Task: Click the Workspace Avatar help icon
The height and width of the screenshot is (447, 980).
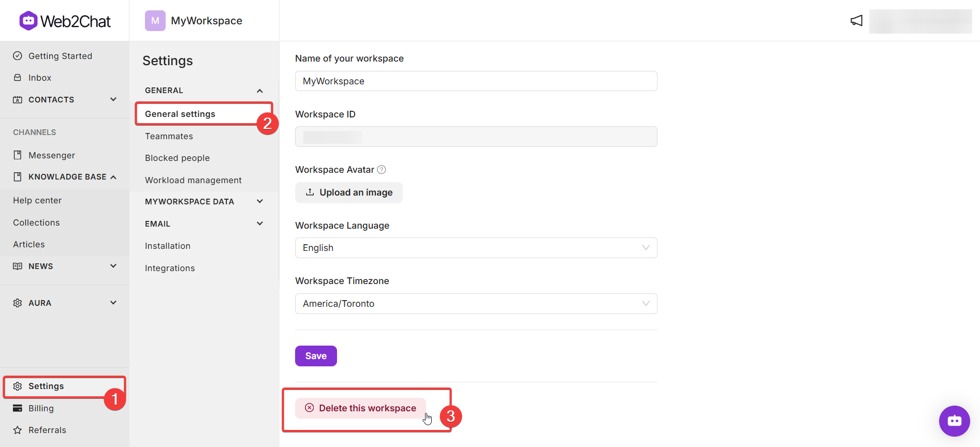Action: point(382,170)
